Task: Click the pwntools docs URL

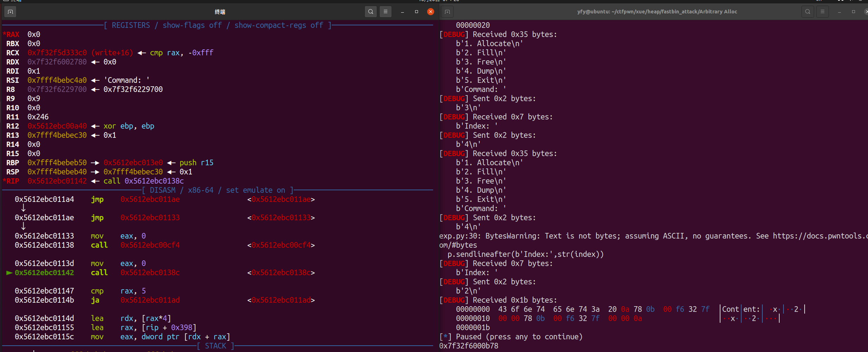Action: 820,236
